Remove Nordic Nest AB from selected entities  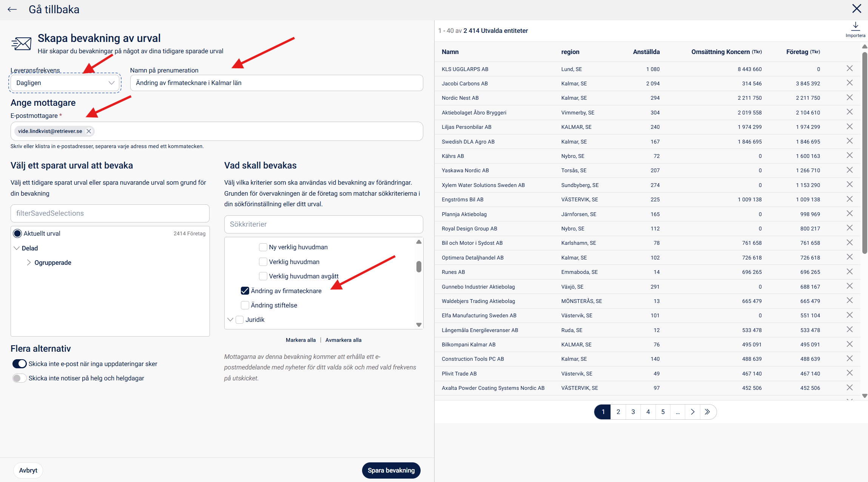coord(849,97)
